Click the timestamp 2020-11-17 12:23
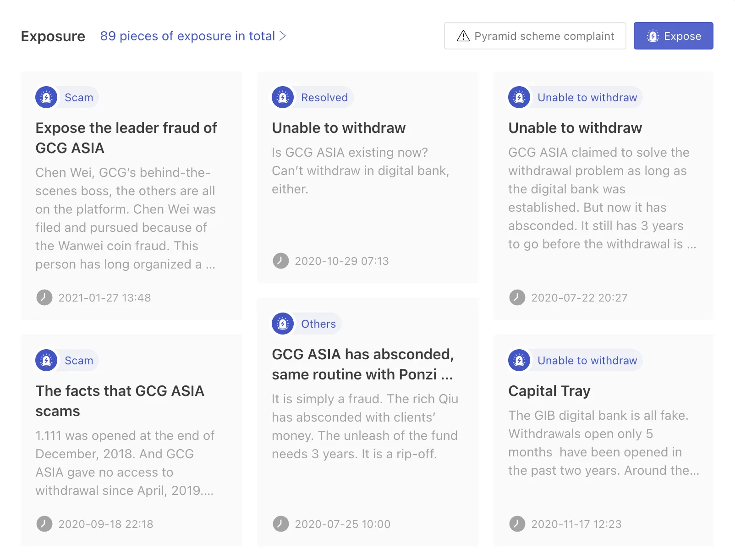 tap(576, 524)
